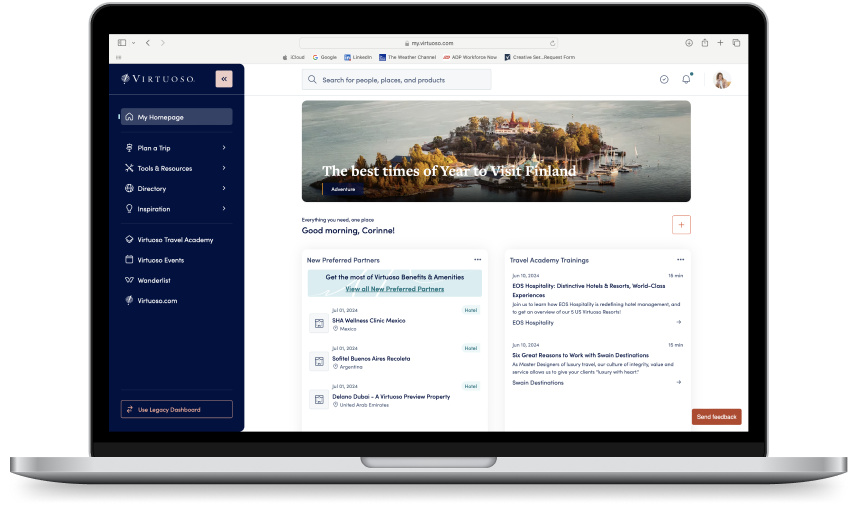857x505 pixels.
Task: Click the Virtuoso Travel Academy graduation icon
Action: point(129,239)
